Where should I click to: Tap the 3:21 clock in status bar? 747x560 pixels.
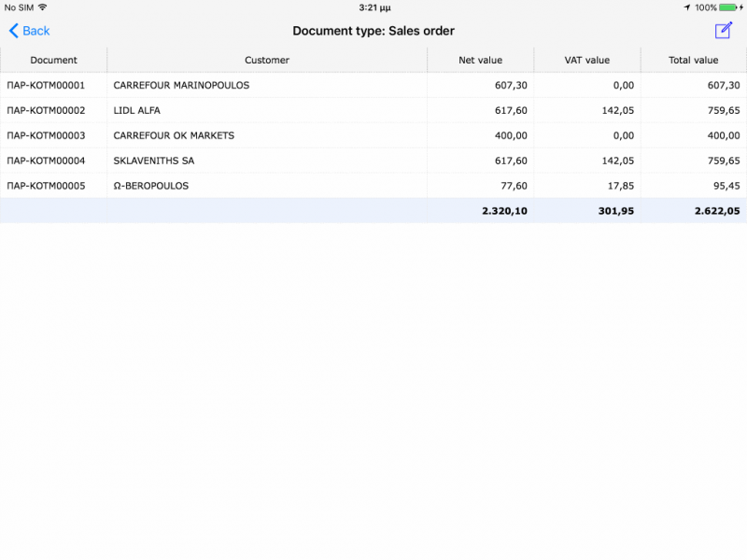(x=374, y=7)
